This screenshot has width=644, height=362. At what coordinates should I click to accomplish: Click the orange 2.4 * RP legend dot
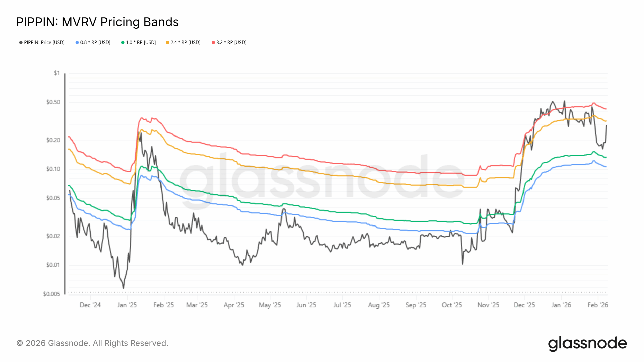(x=167, y=43)
